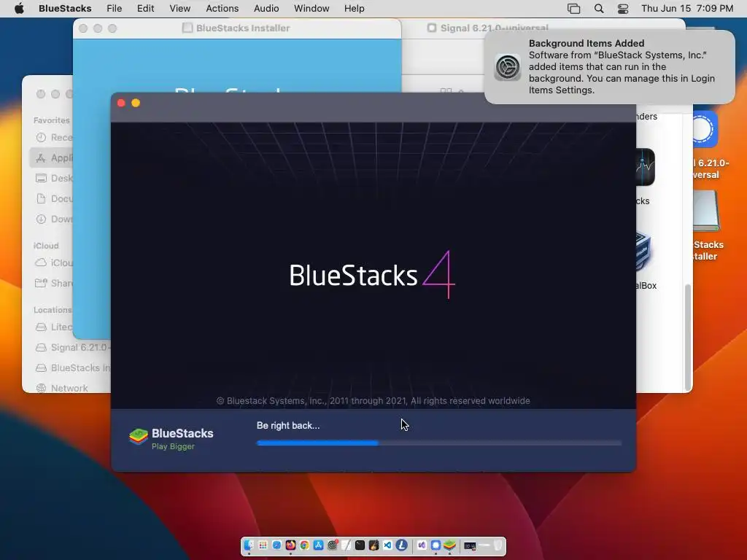The height and width of the screenshot is (560, 747).
Task: Open Launchpad from the Dock
Action: tap(263, 545)
